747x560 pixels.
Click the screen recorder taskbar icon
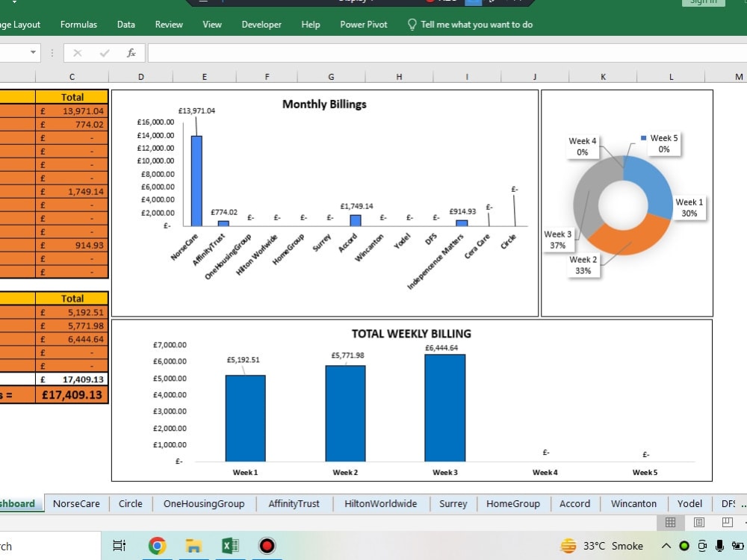coord(267,546)
